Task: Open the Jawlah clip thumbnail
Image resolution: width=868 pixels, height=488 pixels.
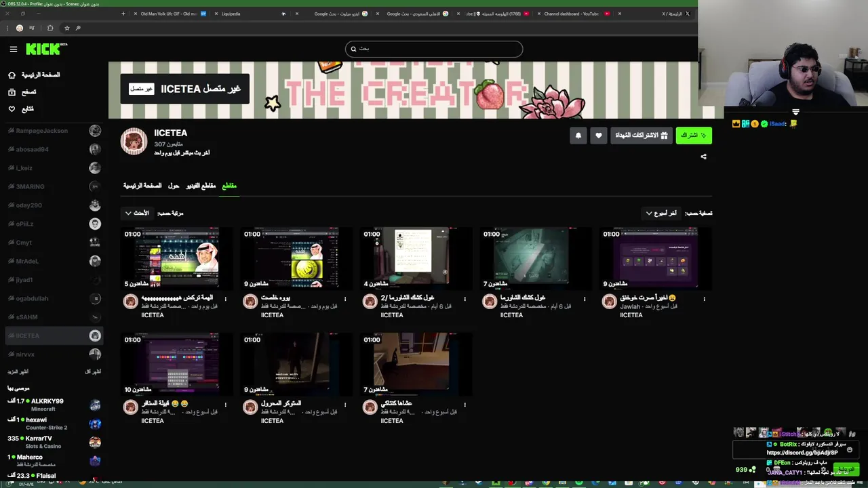Action: coord(655,258)
